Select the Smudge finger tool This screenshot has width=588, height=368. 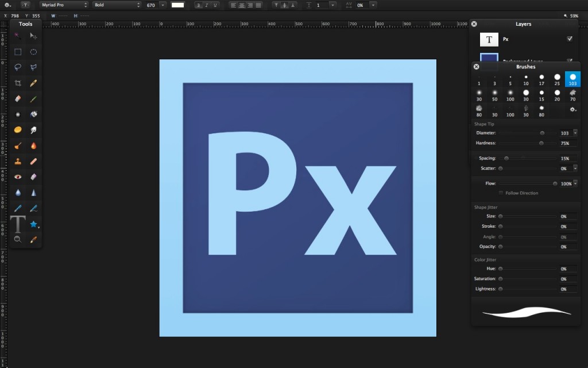(x=33, y=130)
